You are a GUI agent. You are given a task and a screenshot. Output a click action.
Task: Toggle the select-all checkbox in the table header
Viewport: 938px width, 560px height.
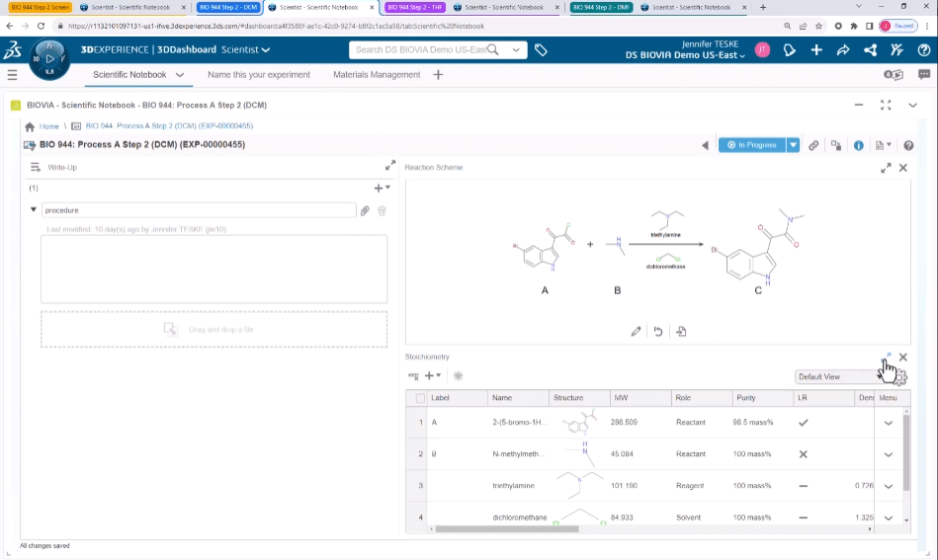(x=420, y=398)
